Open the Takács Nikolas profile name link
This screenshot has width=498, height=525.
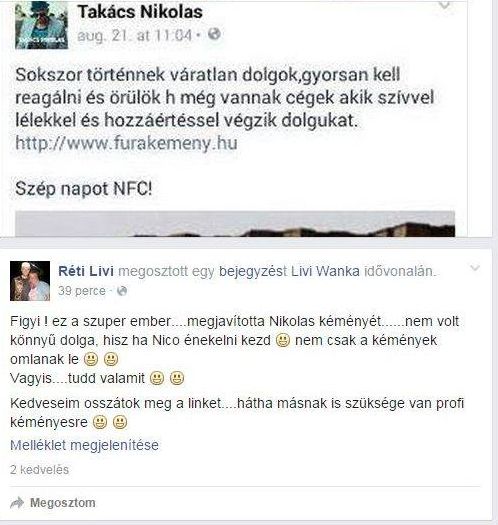140,12
